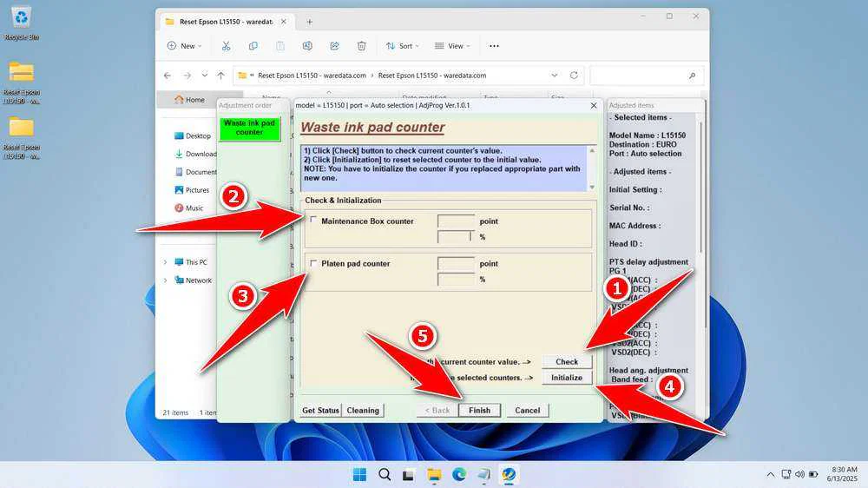Open Microsoft Edge from the taskbar
The width and height of the screenshot is (868, 488).
click(x=459, y=474)
